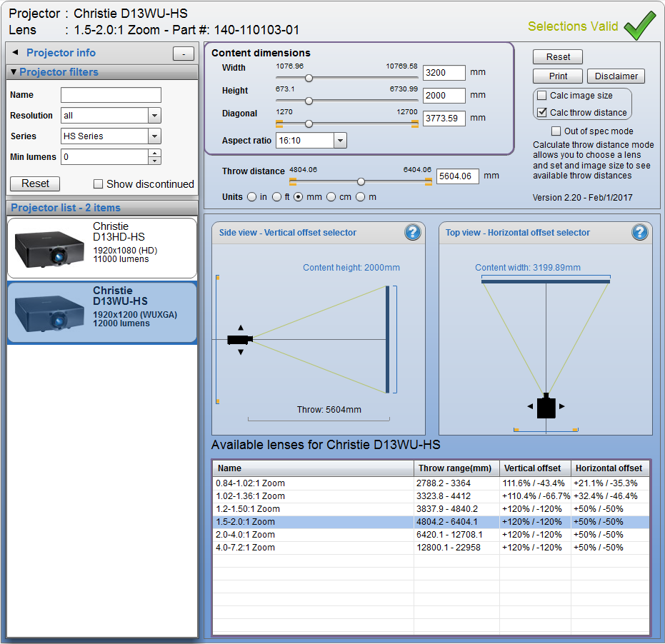Click the Diagonal value field

point(444,119)
